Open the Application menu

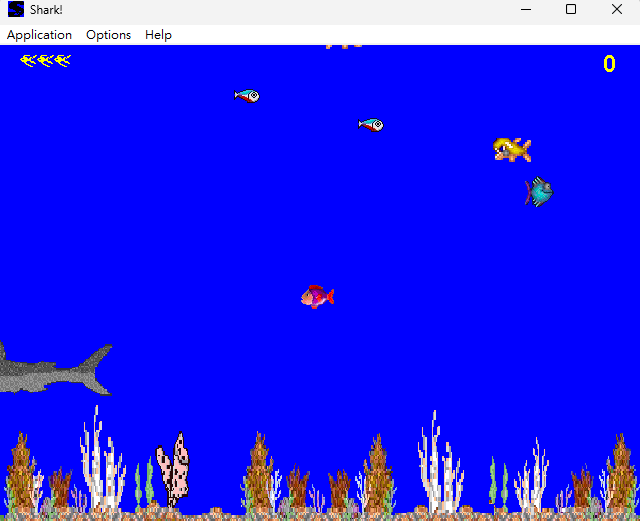[39, 35]
